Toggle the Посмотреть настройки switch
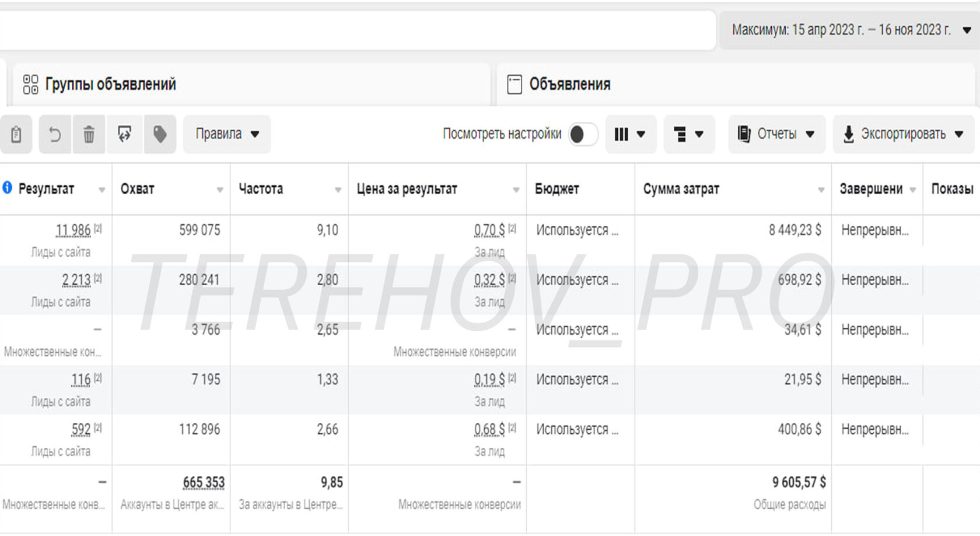The image size is (980, 536). pos(583,134)
